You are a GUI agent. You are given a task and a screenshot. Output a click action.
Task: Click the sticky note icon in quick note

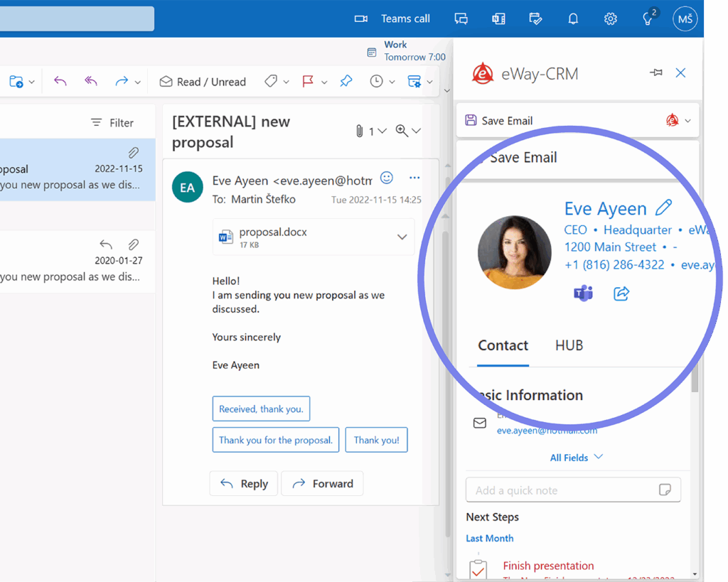pyautogui.click(x=665, y=490)
